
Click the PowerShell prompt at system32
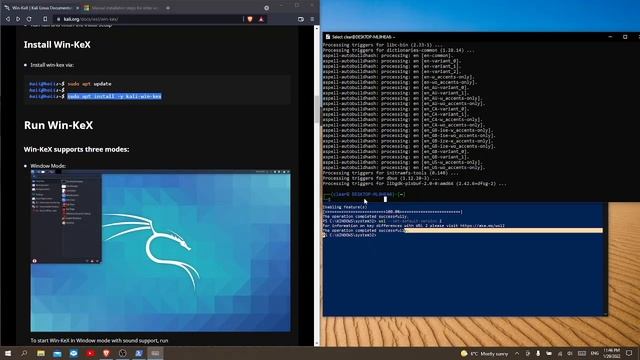(349, 235)
